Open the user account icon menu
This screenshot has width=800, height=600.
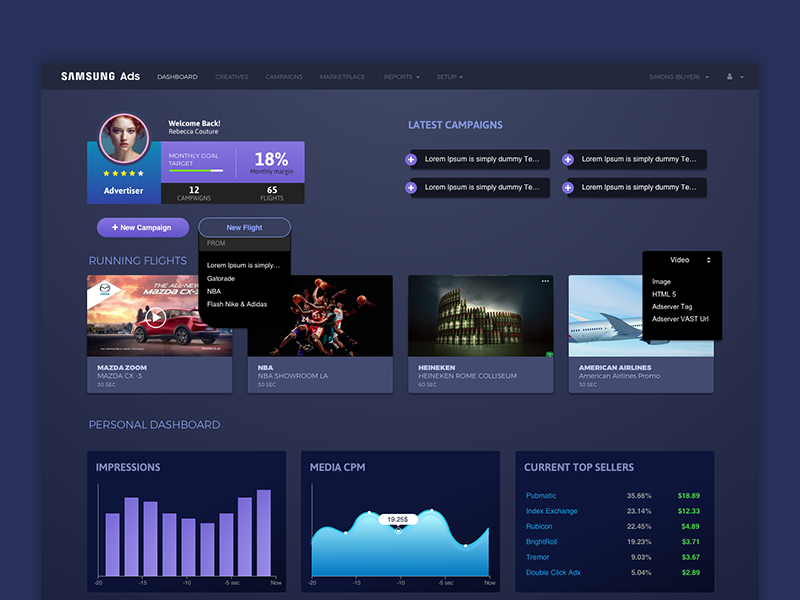click(x=735, y=77)
